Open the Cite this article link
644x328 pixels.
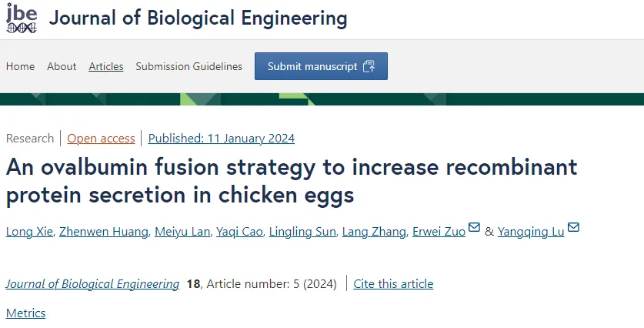click(393, 284)
